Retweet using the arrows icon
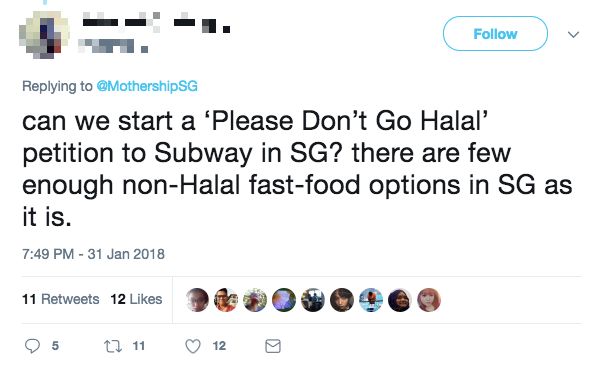 click(x=113, y=346)
